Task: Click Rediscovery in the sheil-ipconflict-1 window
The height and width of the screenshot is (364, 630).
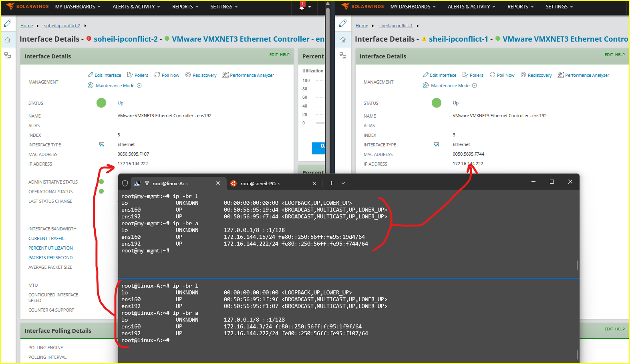Action: [536, 75]
